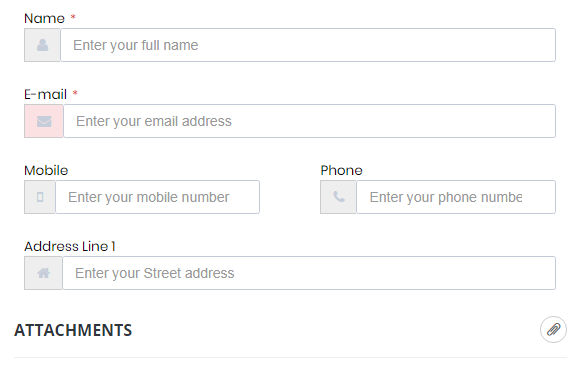This screenshot has height=377, width=577.
Task: Click the person icon beside Name field
Action: coord(42,45)
